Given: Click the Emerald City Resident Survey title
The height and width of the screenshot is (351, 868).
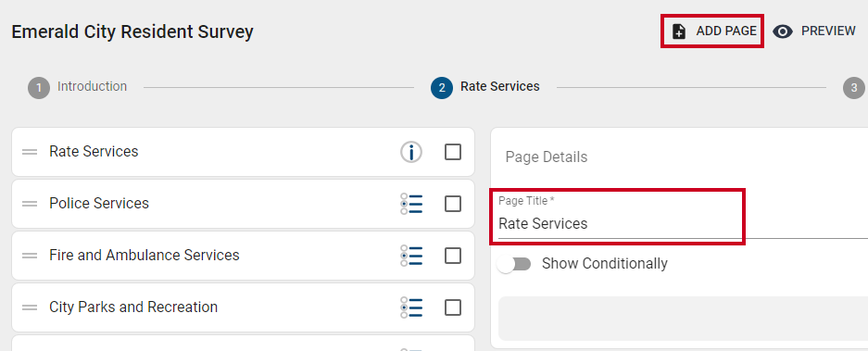Looking at the screenshot, I should point(132,31).
